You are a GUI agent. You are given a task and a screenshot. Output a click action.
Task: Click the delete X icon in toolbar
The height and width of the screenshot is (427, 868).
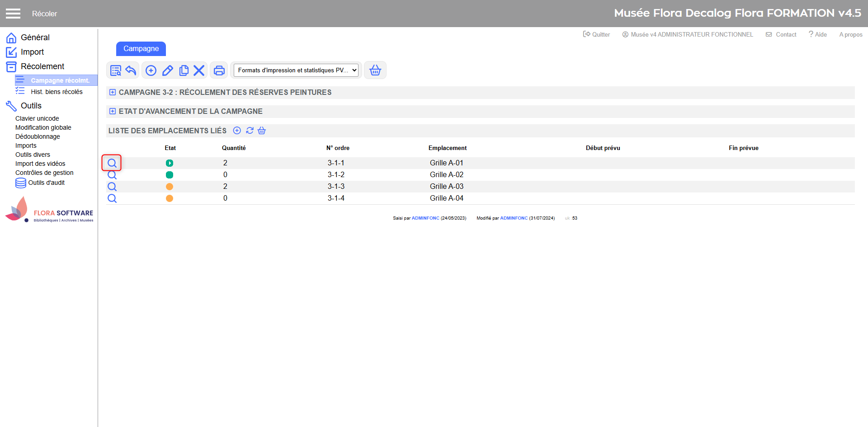pos(199,70)
